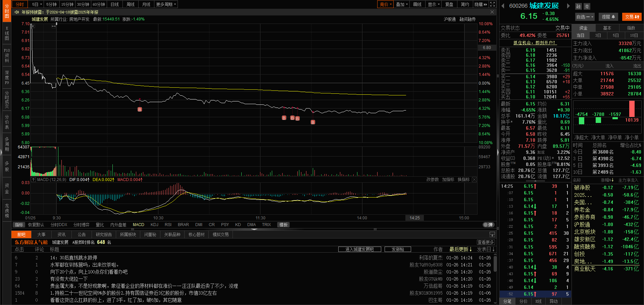This screenshot has width=644, height=305.
Task: Click 查看更多 to view more posts
Action: click(486, 242)
